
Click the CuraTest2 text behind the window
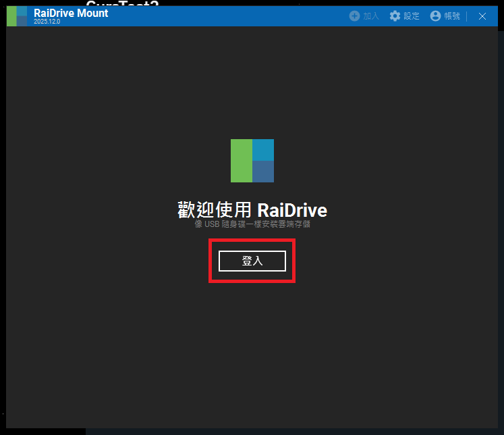point(121,3)
